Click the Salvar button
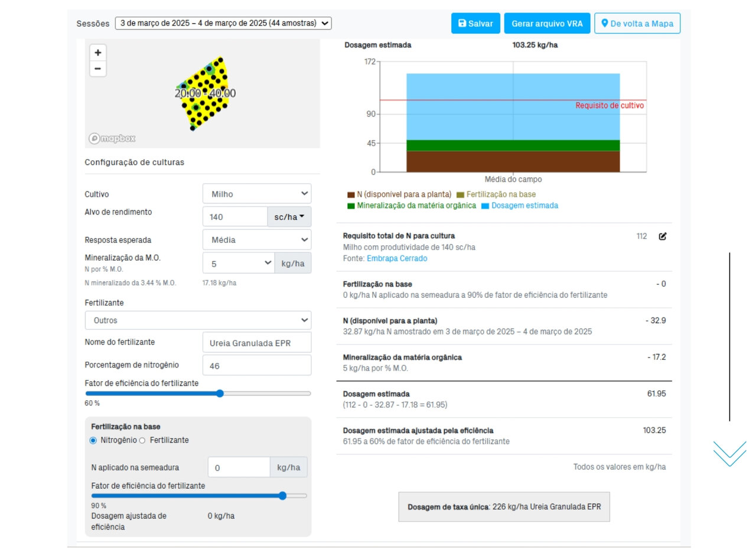Screen dimensions: 756x555 [x=475, y=24]
